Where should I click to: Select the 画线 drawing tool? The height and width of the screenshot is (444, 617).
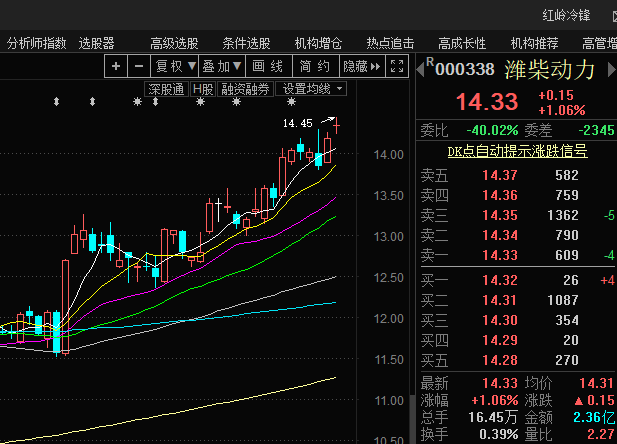268,66
